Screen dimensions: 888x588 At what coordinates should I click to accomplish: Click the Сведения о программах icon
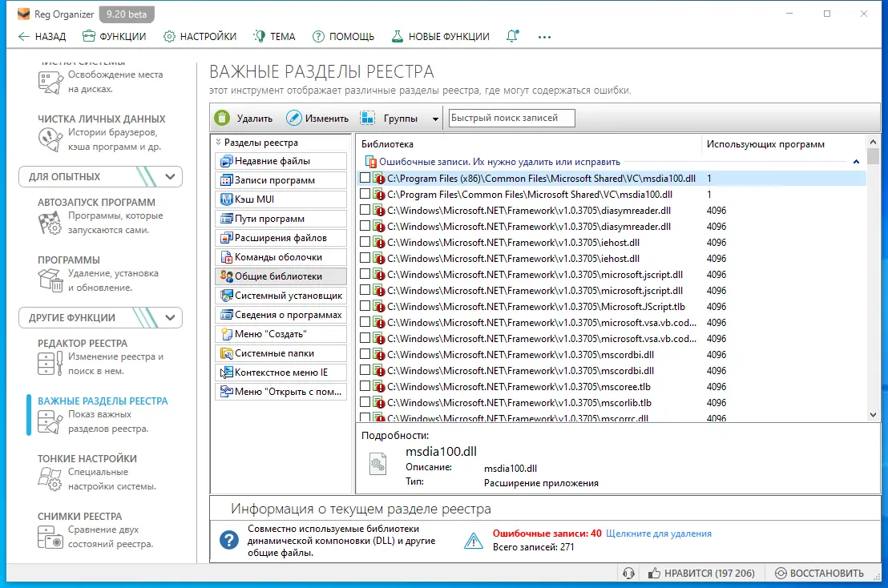pos(227,315)
